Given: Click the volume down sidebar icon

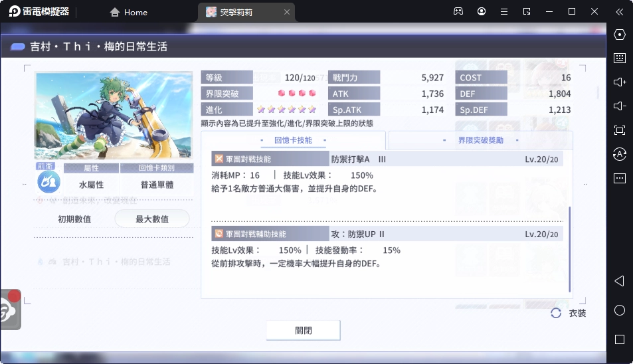Looking at the screenshot, I should click(x=619, y=106).
